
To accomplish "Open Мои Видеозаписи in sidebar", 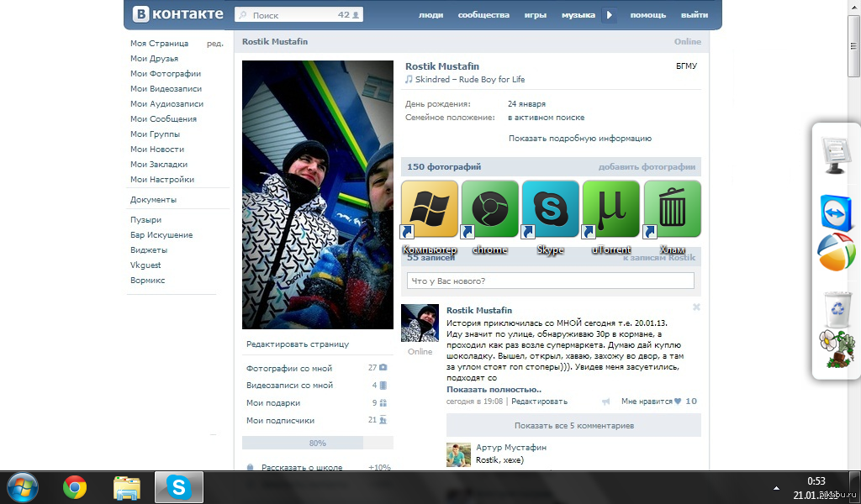I will tap(166, 89).
